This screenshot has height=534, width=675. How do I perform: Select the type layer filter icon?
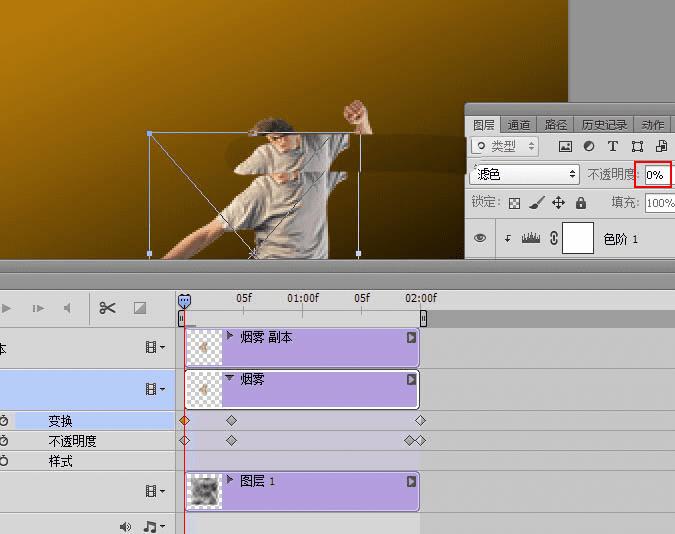(613, 147)
